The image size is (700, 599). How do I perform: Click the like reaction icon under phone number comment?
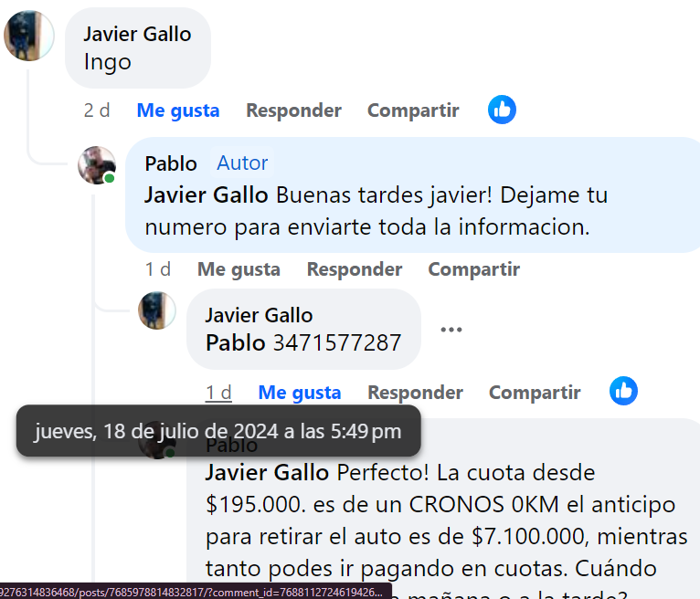[x=623, y=391]
